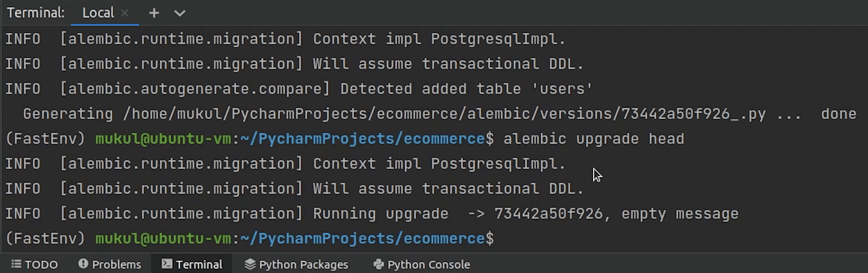Click the first 'Context impl PostgresqlImpl' line
Viewport: 868px width, 273px height.
pos(439,39)
